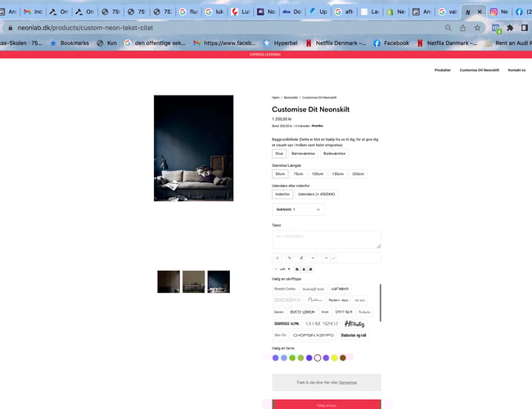The width and height of the screenshot is (532, 409).
Task: Select right text alignment icon
Action: (310, 269)
